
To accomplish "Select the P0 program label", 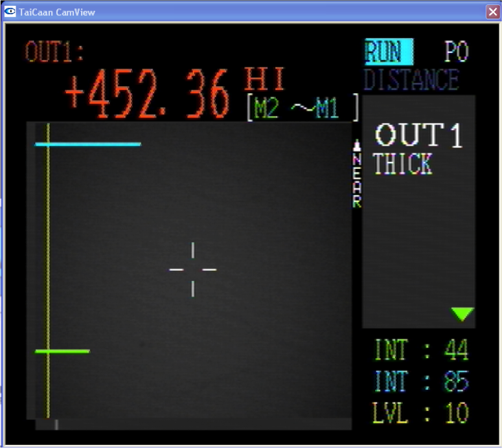I will coord(456,52).
